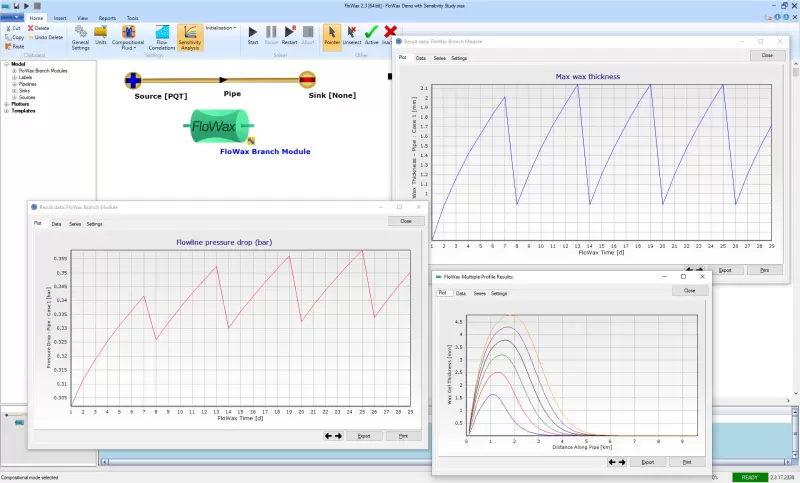Open Series tab in Max wax thickness window
The height and width of the screenshot is (483, 800).
[440, 58]
